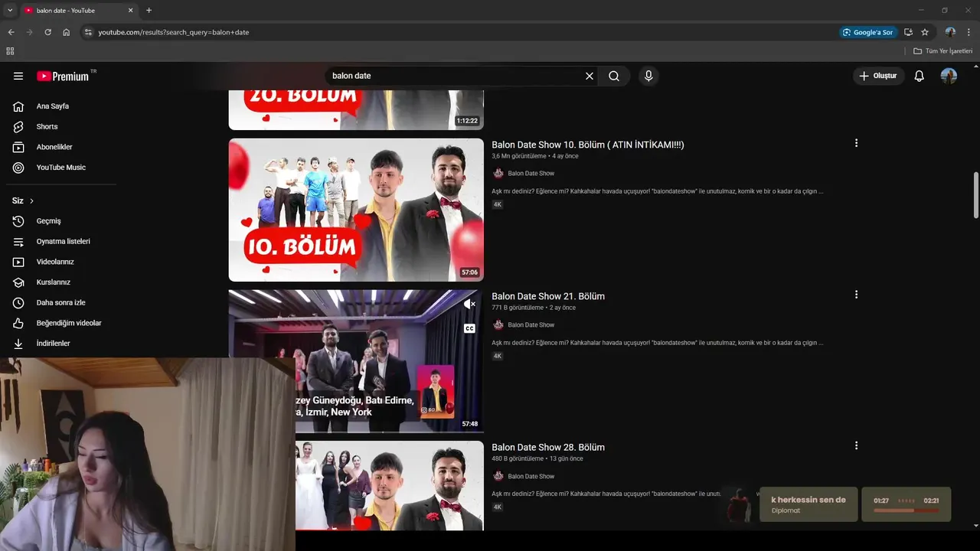Viewport: 980px width, 551px height.
Task: Bookmark this page with star icon
Action: 925,32
